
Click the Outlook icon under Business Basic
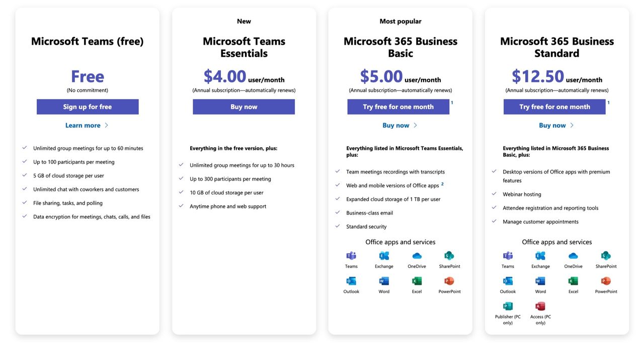point(351,281)
